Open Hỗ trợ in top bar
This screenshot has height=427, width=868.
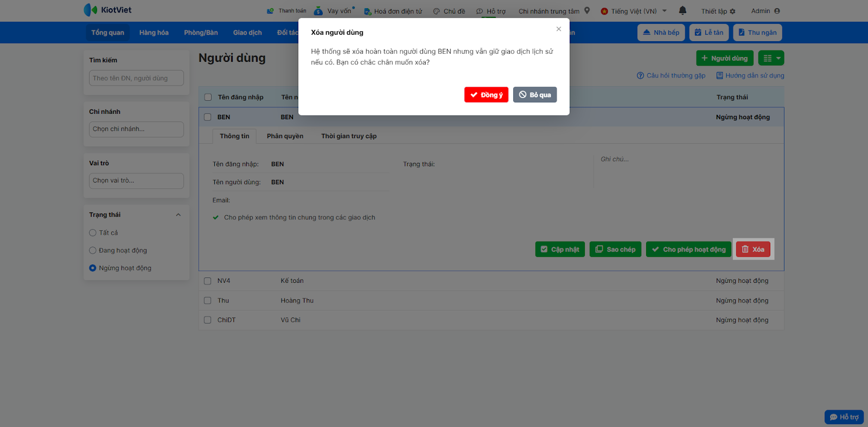point(491,11)
